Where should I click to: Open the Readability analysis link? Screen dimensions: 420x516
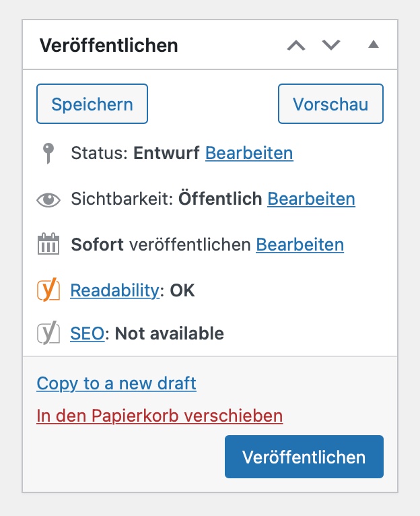pos(115,290)
